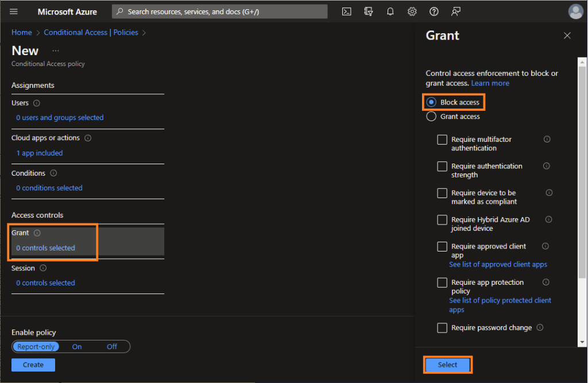Check Require Hybrid Azure AD joined device

click(442, 220)
